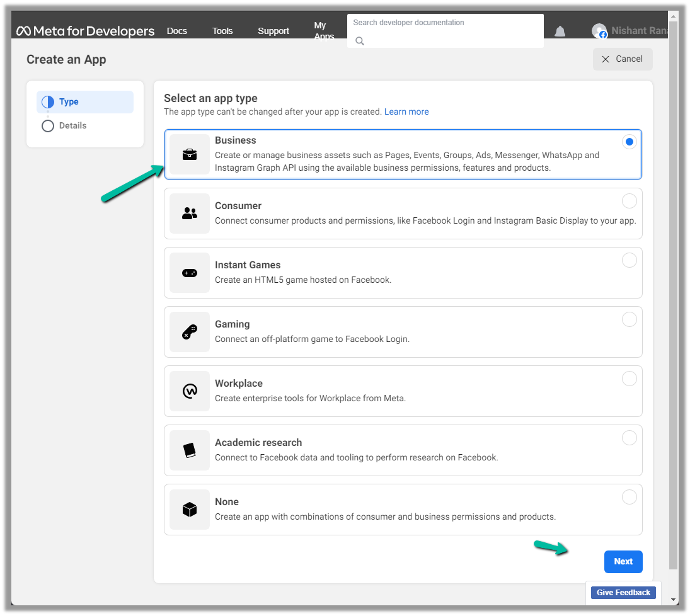This screenshot has width=690, height=616.
Task: Go to the Details step
Action: [72, 125]
